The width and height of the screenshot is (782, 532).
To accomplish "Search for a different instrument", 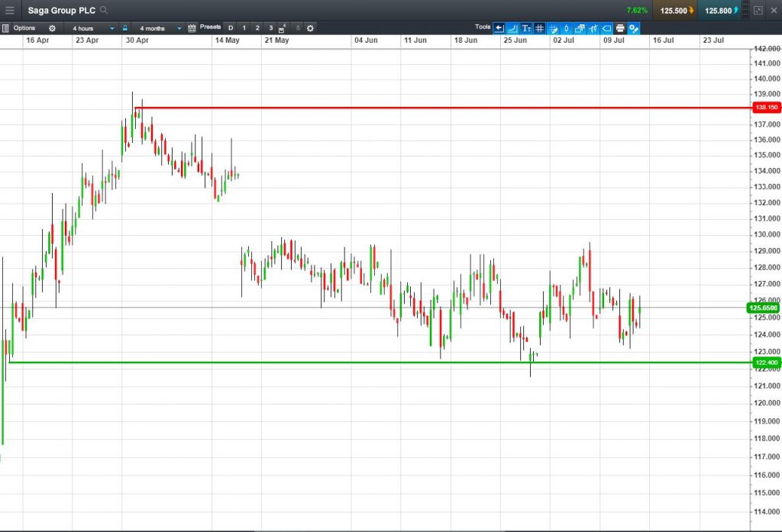I will (104, 10).
